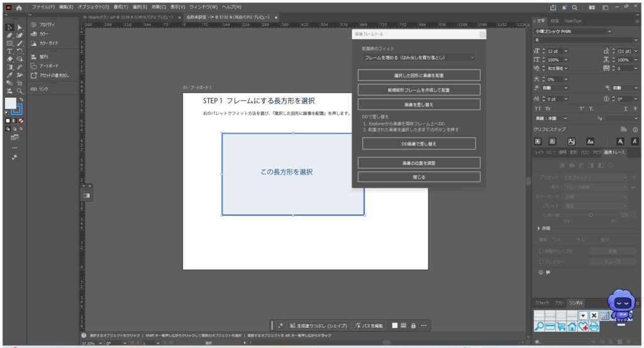Toggle the Ax glyph snap option
The height and width of the screenshot is (348, 644).
(590, 141)
